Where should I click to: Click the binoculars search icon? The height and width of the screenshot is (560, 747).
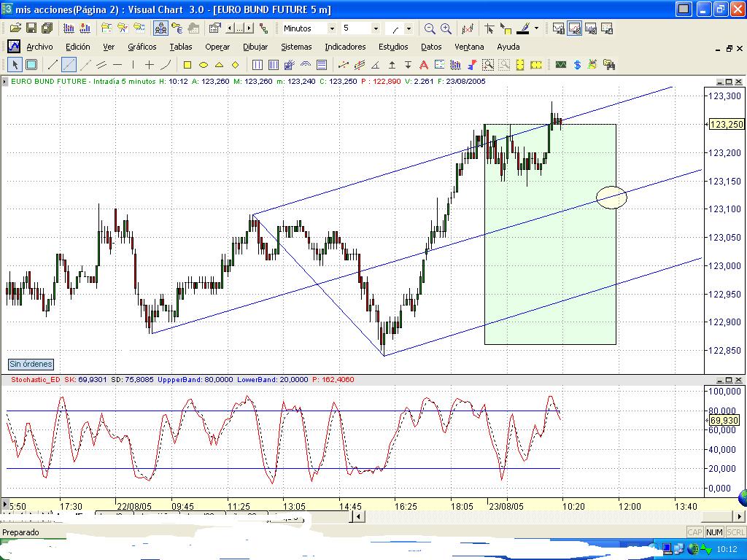coord(608,65)
